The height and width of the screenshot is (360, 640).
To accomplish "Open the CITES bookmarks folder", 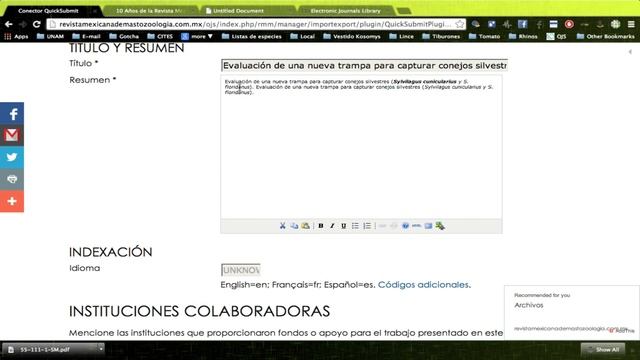I will coord(160,36).
